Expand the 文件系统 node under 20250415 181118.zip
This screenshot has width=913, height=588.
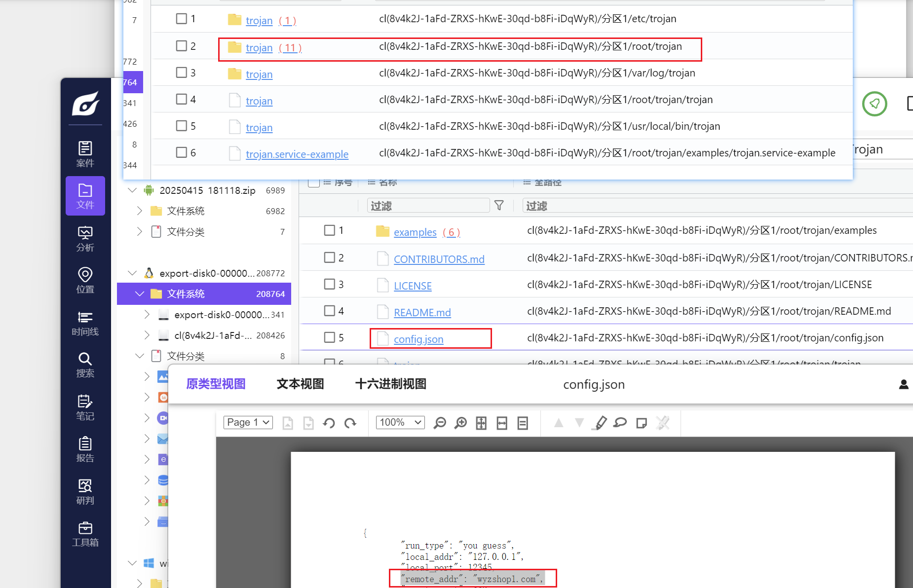tap(140, 211)
